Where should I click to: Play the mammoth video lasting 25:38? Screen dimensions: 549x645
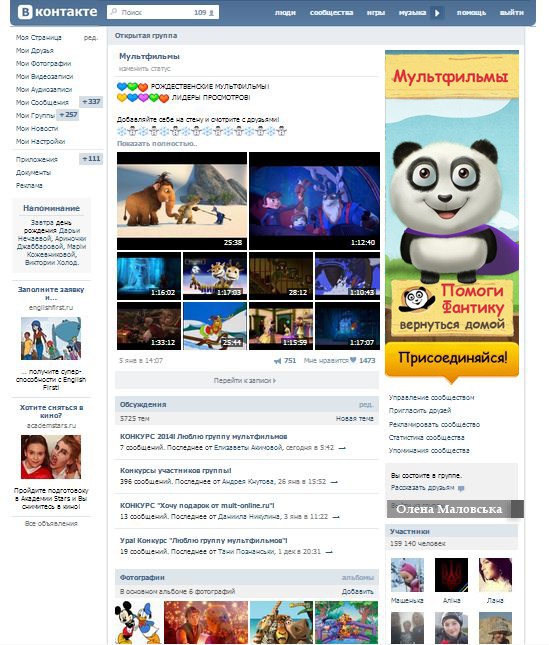[182, 201]
